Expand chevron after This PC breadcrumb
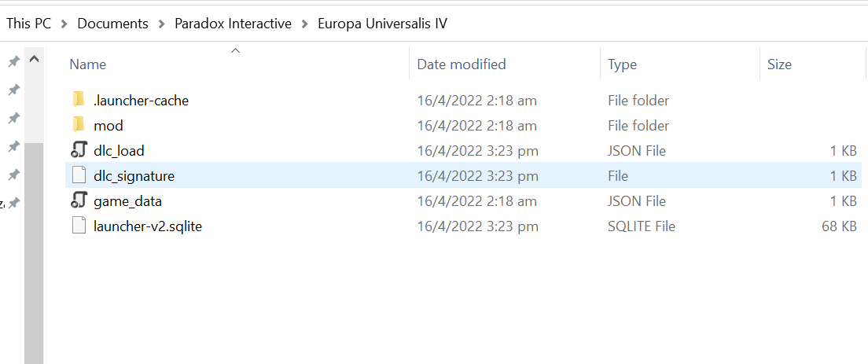The image size is (868, 364). pyautogui.click(x=64, y=24)
